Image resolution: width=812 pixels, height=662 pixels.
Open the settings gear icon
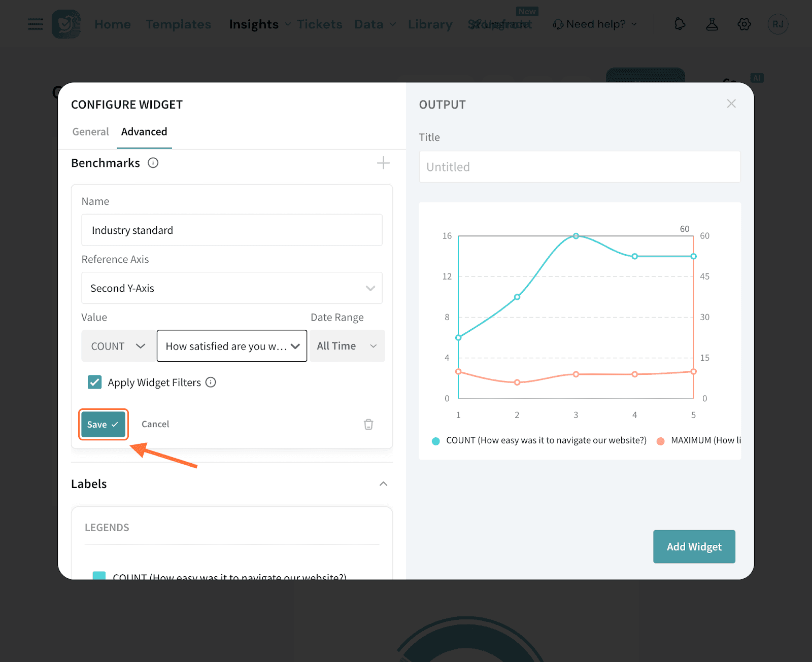click(744, 24)
